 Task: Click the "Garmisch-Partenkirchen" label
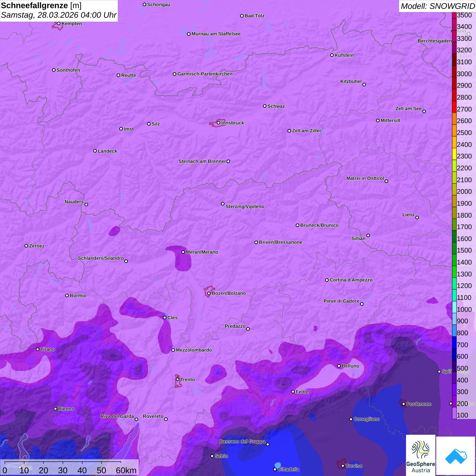click(205, 74)
